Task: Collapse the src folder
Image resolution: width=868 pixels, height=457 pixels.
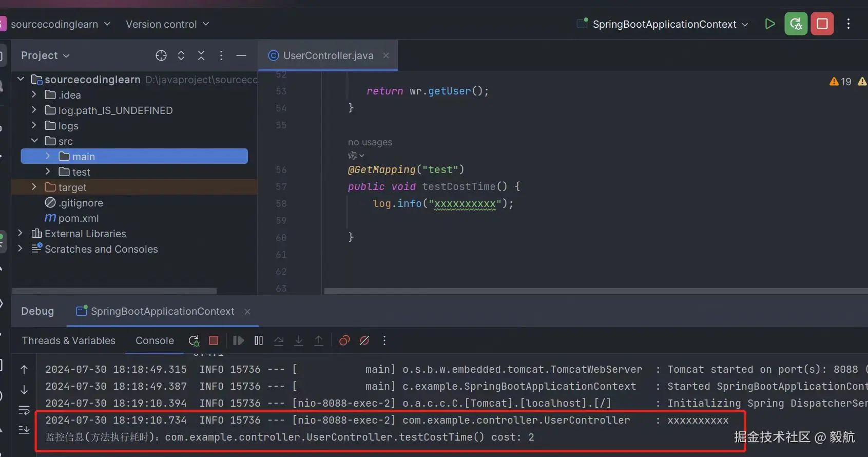Action: 34,141
